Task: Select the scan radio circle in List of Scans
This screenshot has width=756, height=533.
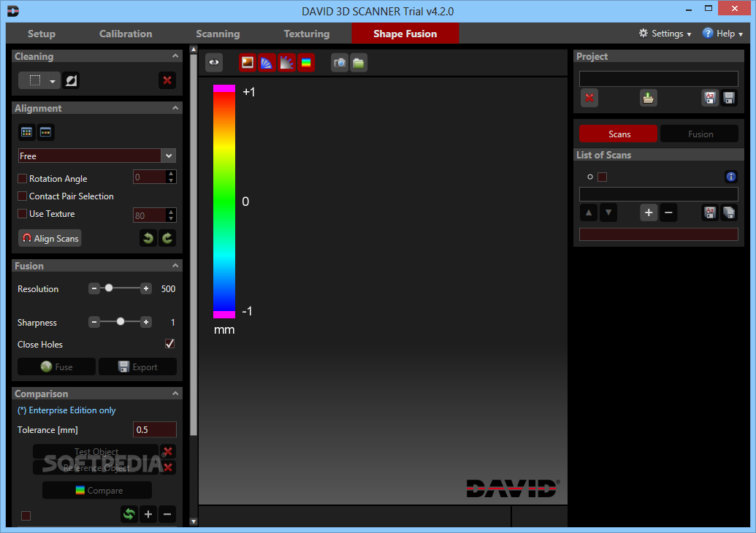Action: (x=589, y=177)
